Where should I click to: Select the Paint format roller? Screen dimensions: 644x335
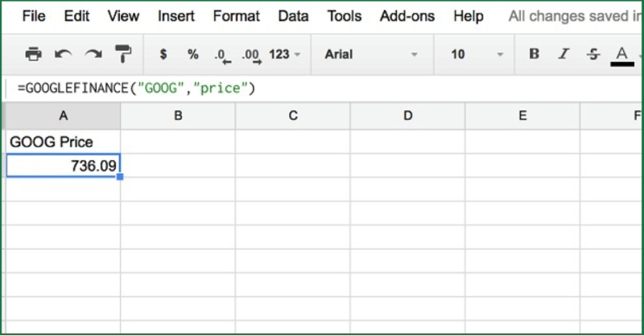click(123, 55)
